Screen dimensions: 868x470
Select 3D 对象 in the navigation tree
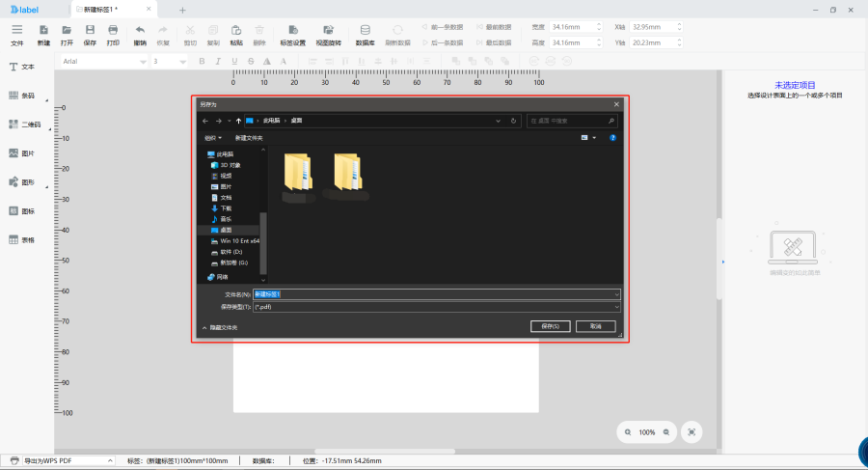[x=226, y=165]
